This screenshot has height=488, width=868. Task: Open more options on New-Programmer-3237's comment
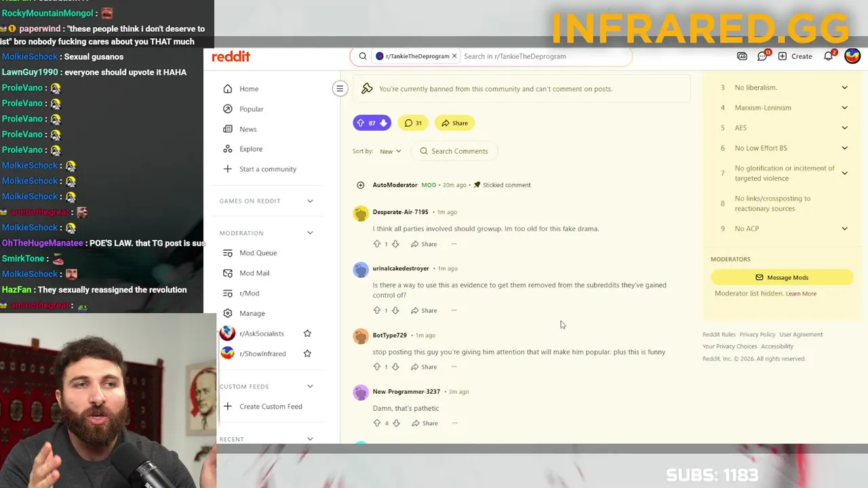tap(454, 423)
